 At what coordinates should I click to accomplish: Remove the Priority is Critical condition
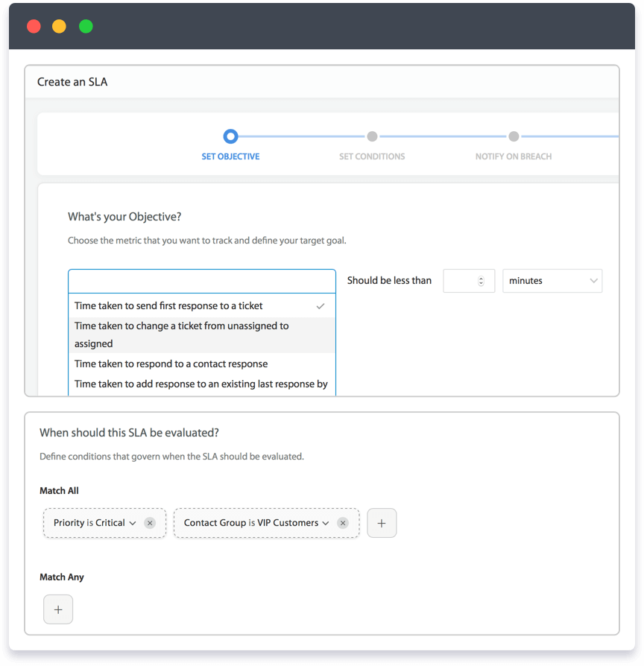pos(149,523)
